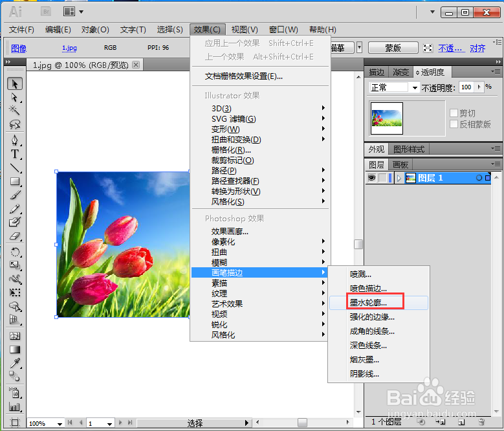The width and height of the screenshot is (504, 431).
Task: Hide 图层 1 using the eye icon
Action: click(371, 178)
